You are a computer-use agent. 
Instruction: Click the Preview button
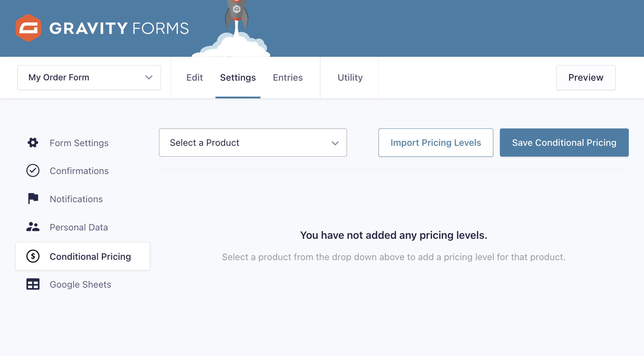tap(586, 77)
